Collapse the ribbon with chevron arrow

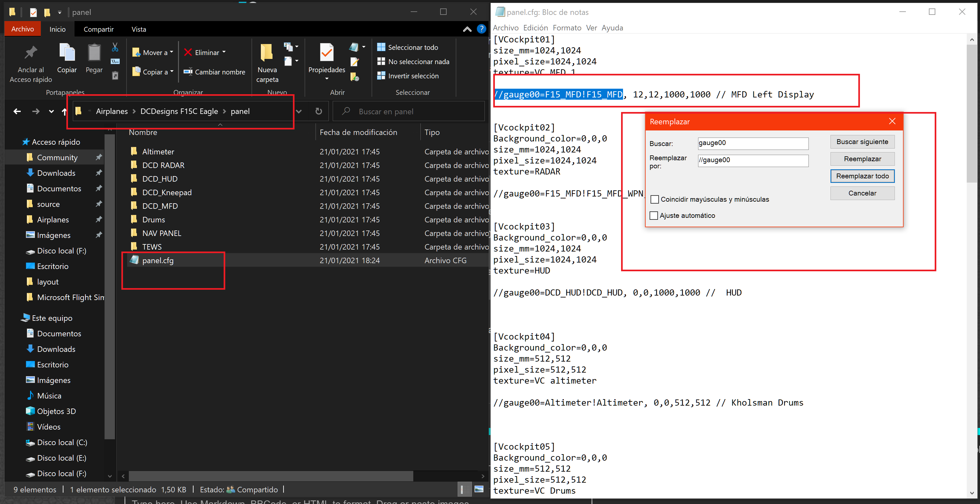467,29
